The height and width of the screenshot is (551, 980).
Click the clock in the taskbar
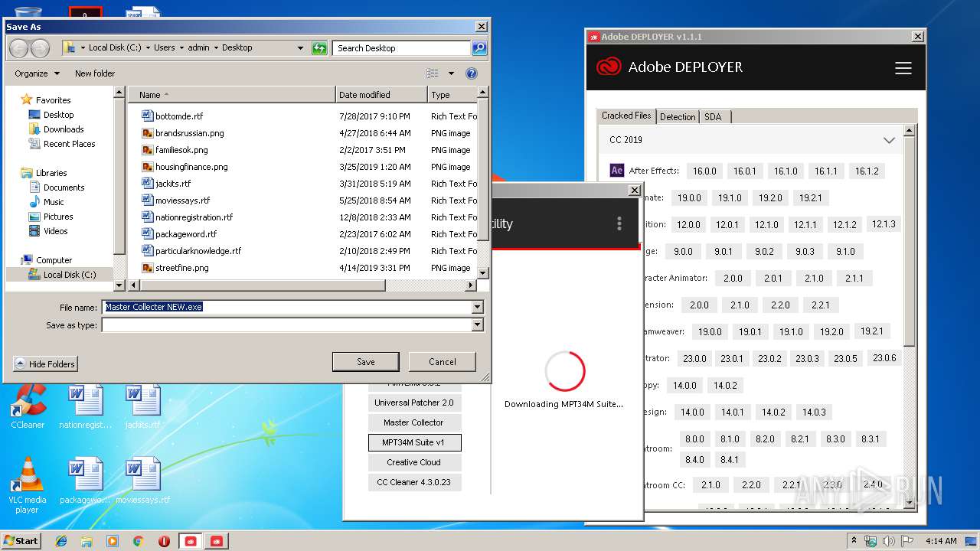pyautogui.click(x=941, y=541)
